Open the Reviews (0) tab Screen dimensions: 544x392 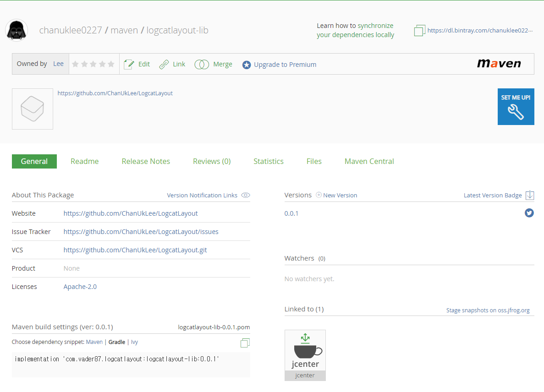click(212, 161)
